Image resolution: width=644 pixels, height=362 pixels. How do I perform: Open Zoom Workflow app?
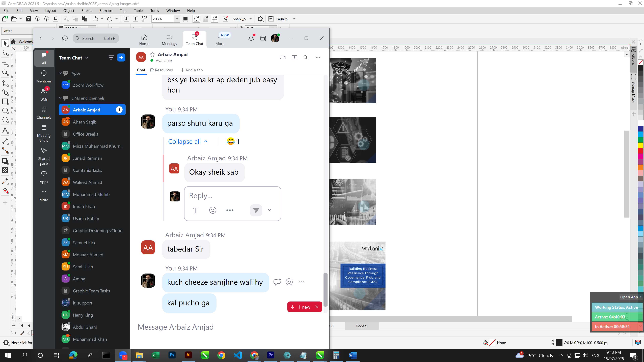(92, 85)
